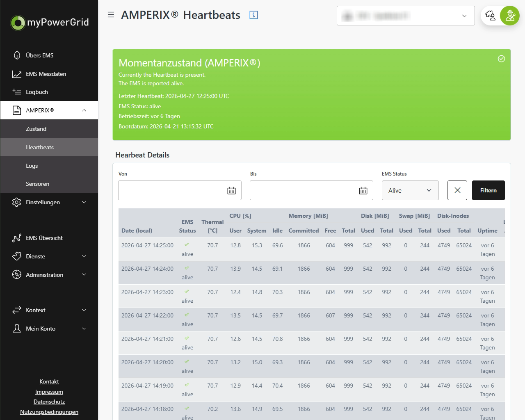Open the Von date calendar icon
This screenshot has height=420, width=525.
pos(231,190)
